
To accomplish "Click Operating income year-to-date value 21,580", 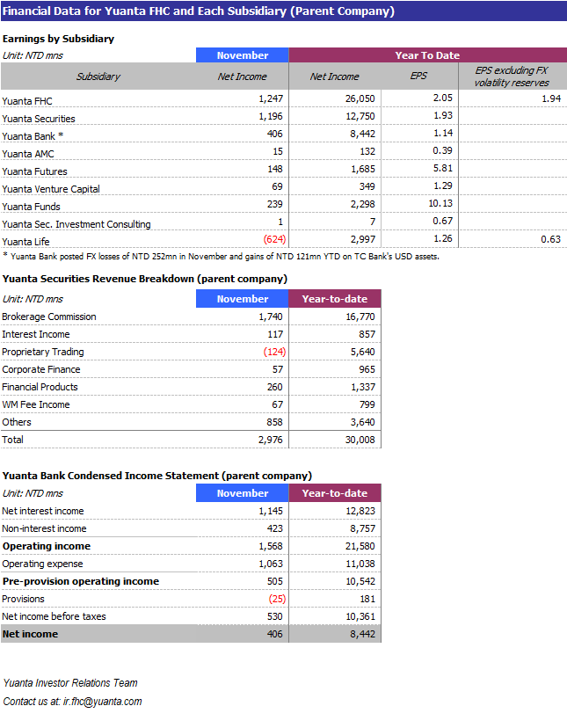I will (x=360, y=547).
